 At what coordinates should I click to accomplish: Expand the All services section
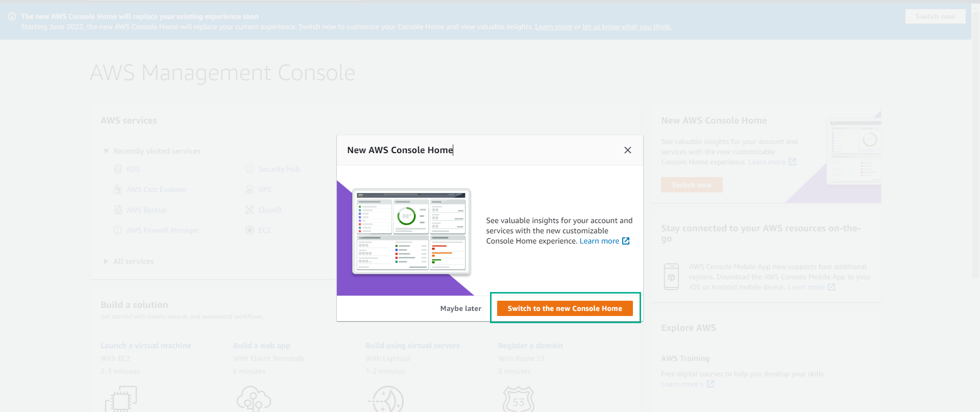[x=106, y=261]
